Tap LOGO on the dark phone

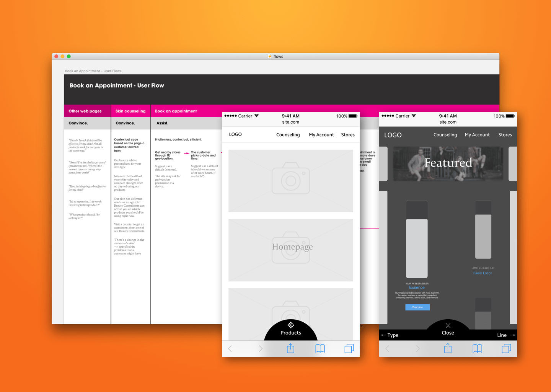tap(393, 135)
